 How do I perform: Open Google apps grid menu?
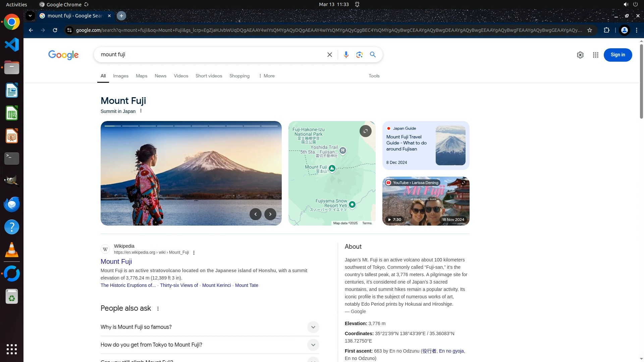[595, 55]
